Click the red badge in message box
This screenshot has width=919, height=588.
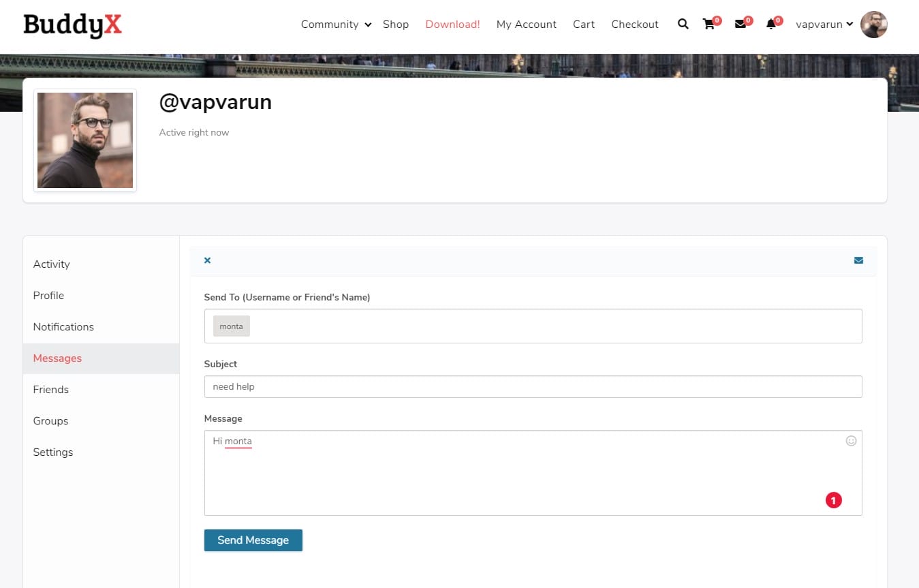(x=834, y=500)
